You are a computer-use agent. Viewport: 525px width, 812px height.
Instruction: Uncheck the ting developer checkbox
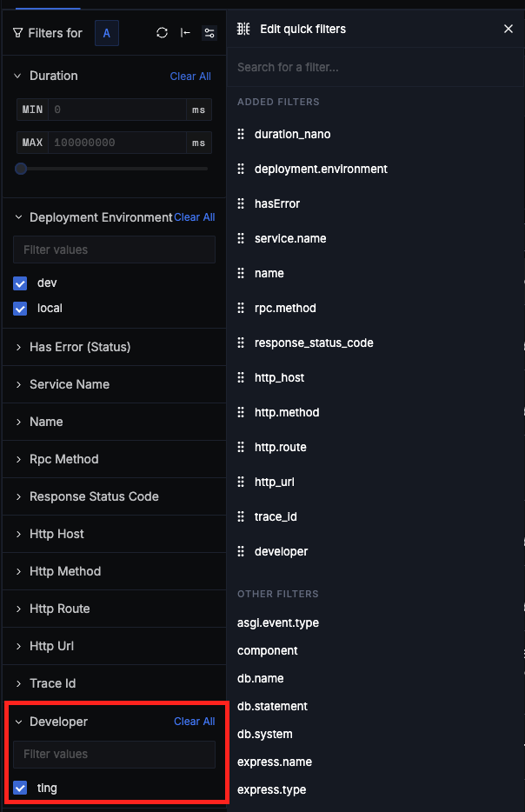(21, 789)
